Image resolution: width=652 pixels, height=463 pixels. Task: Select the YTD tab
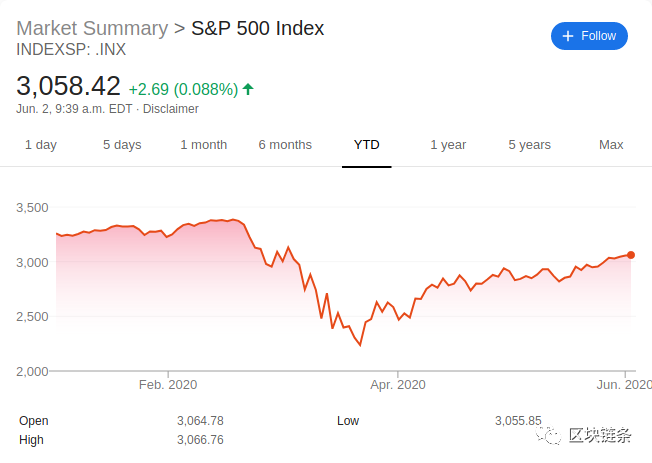click(x=367, y=145)
